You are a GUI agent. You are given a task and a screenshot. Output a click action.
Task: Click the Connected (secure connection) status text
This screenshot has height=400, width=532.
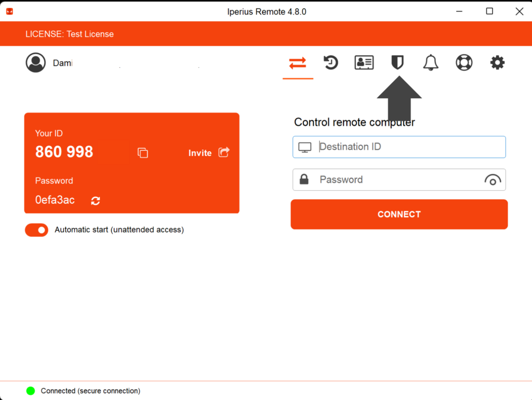pyautogui.click(x=90, y=391)
